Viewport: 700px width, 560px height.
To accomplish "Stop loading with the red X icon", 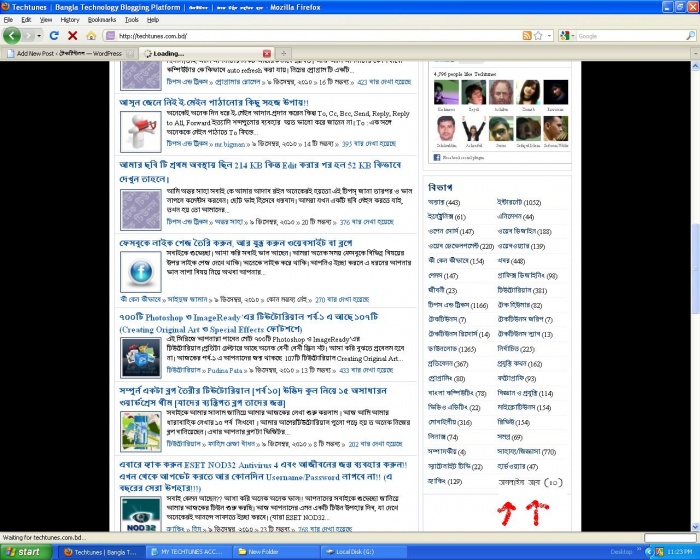I will click(72, 36).
